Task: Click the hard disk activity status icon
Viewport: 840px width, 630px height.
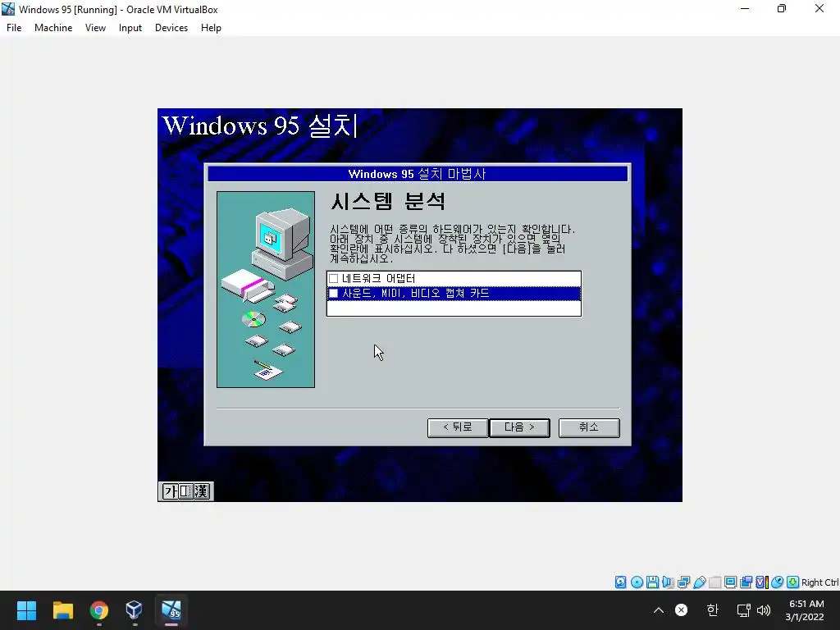Action: (620, 582)
